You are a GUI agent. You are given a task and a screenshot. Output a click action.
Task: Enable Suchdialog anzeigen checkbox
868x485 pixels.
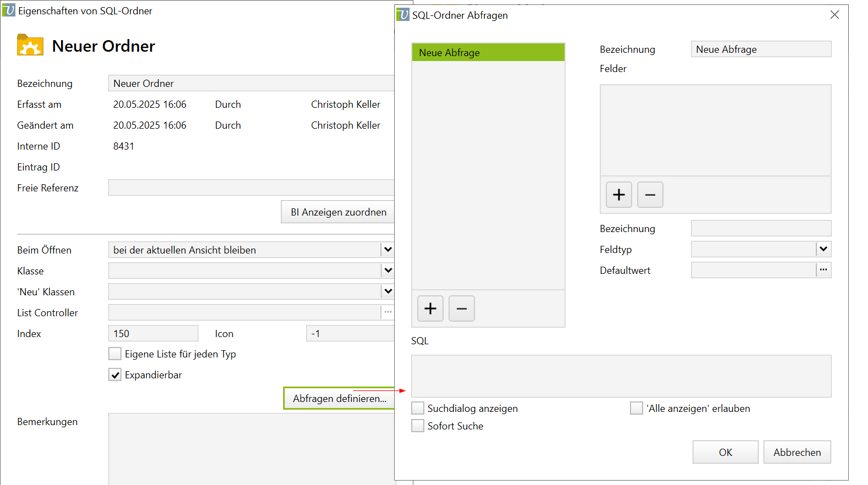[418, 408]
